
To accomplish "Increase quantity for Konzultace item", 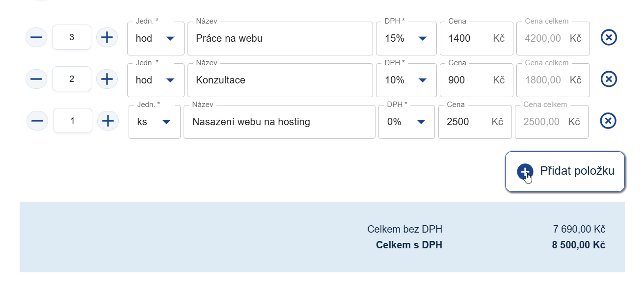I will click(x=107, y=79).
